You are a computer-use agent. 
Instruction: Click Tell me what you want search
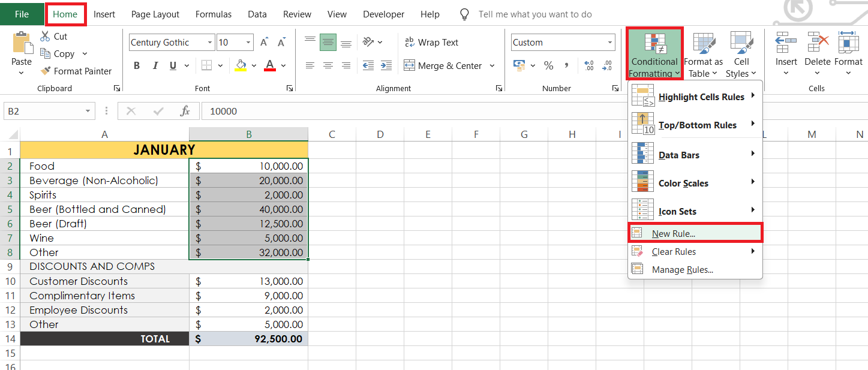534,14
